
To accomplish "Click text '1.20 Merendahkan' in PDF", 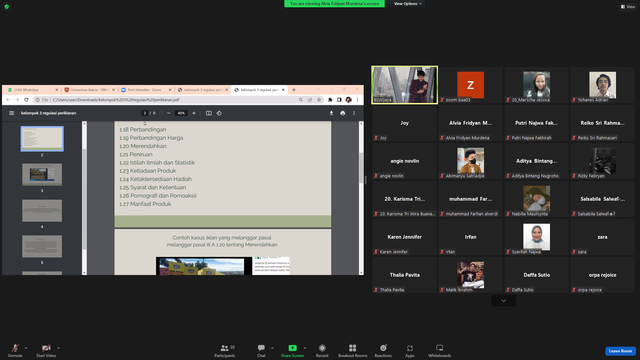I will (x=143, y=146).
